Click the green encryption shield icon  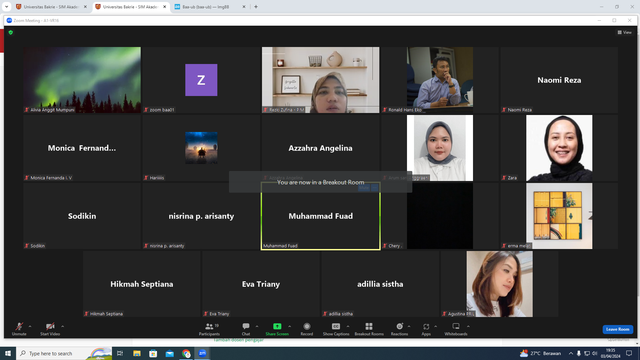click(11, 32)
